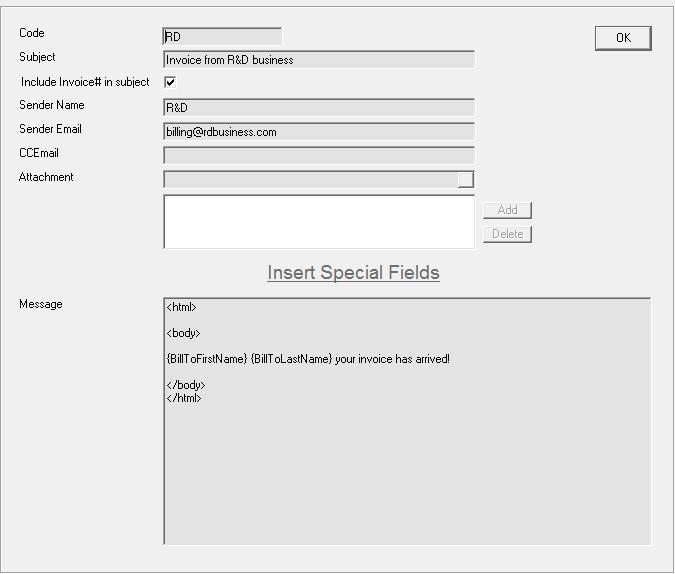
Task: Click the attachments list box
Action: pyautogui.click(x=319, y=222)
